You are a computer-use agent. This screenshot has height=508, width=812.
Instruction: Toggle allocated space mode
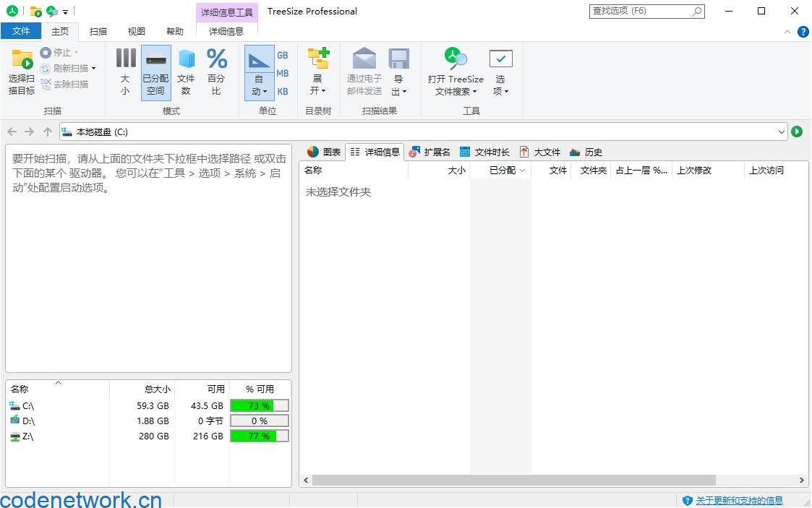click(x=156, y=73)
